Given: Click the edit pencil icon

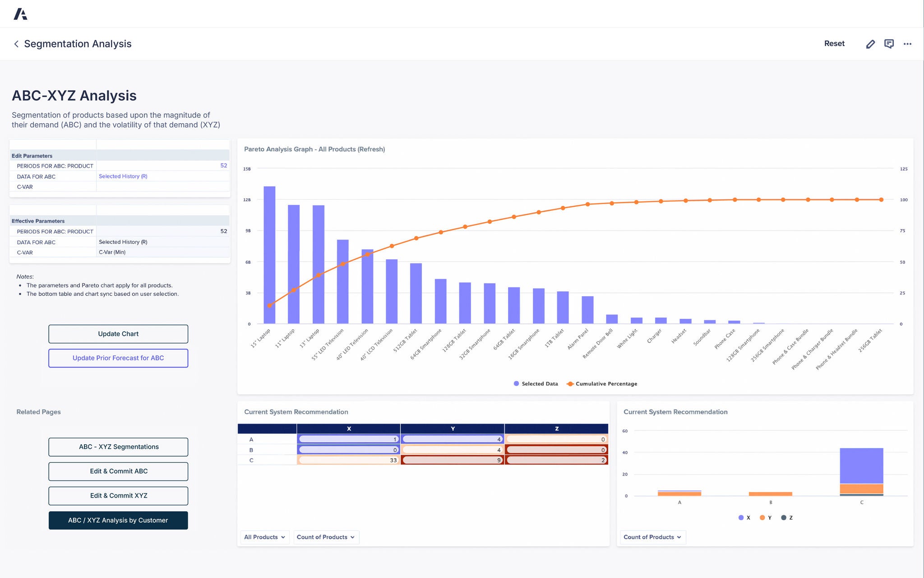Looking at the screenshot, I should (870, 43).
